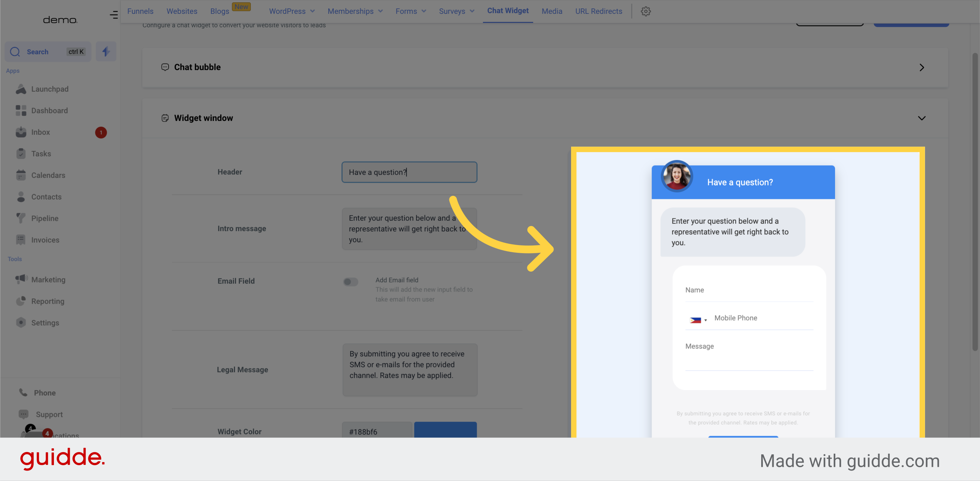Click the avatar photo in widget preview

(x=677, y=176)
